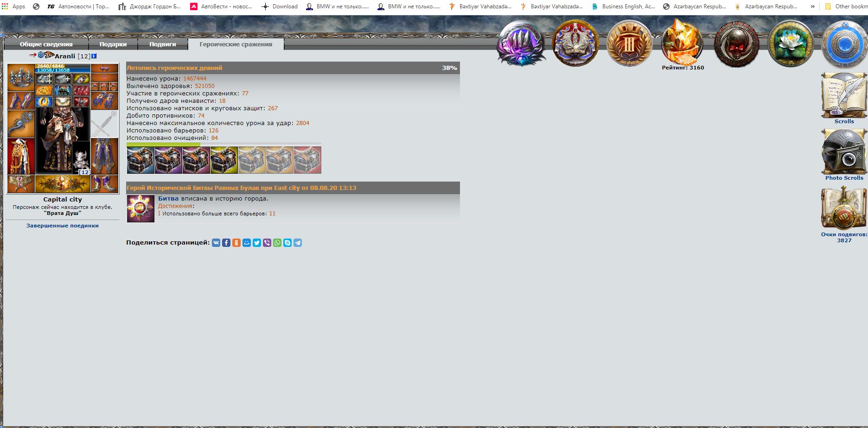The image size is (868, 428).
Task: Click the red arrow before the Aranli name
Action: tap(33, 55)
